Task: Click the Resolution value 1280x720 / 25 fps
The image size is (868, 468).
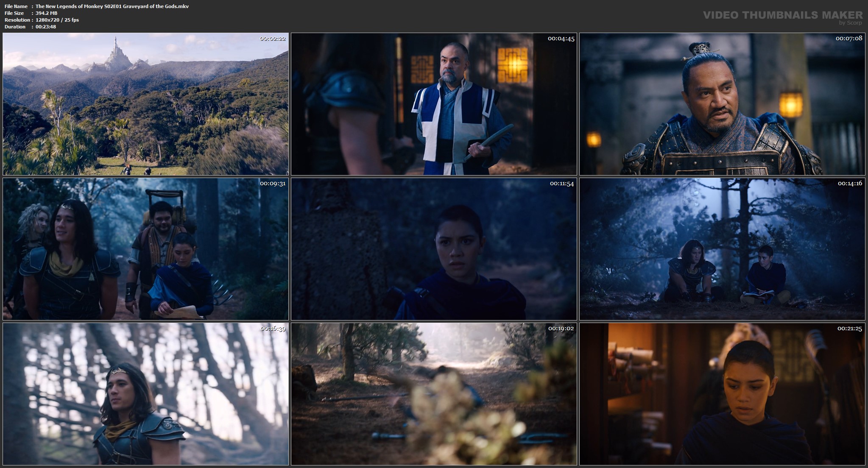Action: [57, 20]
